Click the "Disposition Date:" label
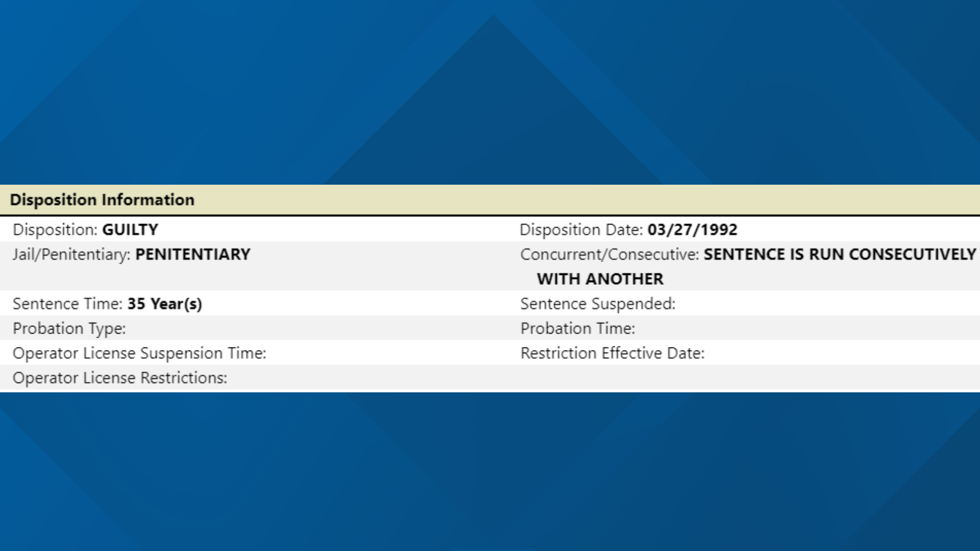Viewport: 980px width, 551px height. (581, 230)
